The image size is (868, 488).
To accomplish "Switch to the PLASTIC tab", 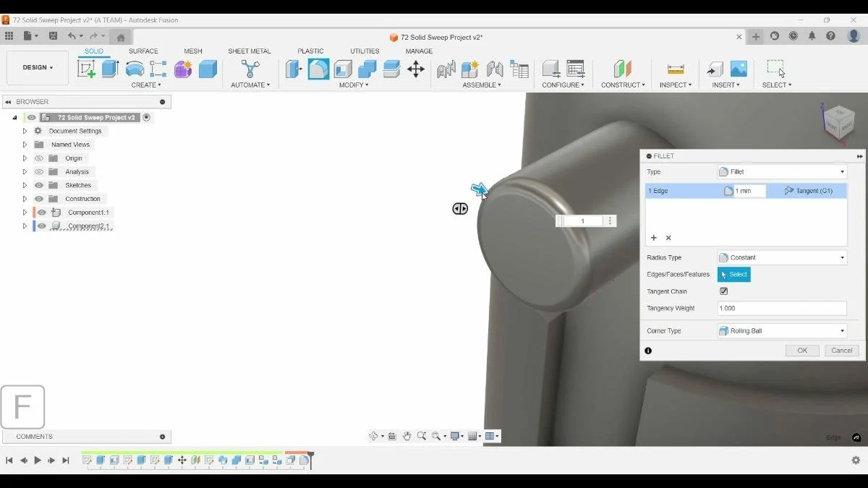I will coord(310,51).
